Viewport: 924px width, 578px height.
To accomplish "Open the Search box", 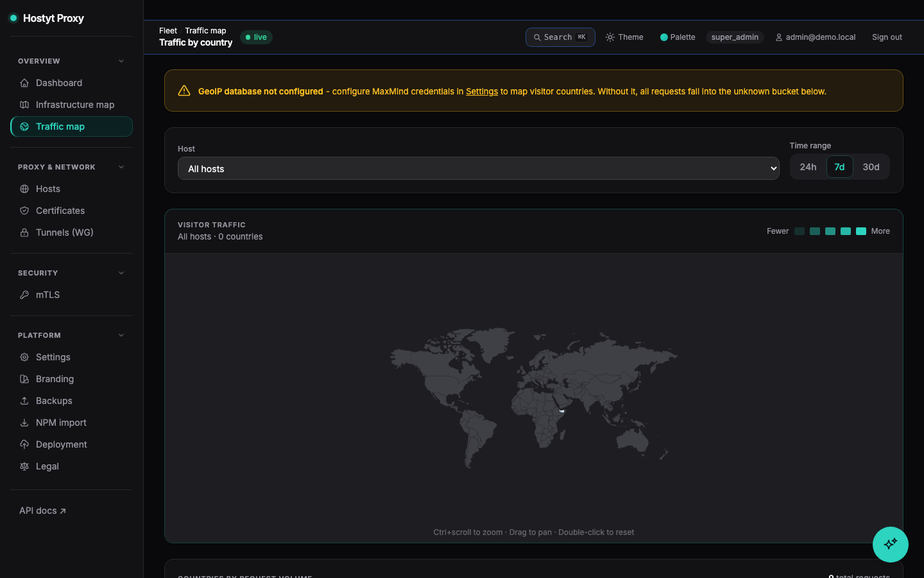I will (x=560, y=37).
